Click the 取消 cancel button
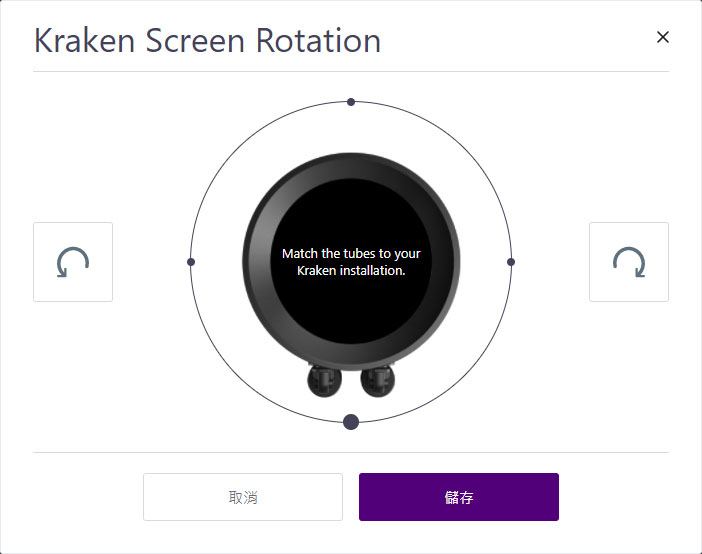This screenshot has height=554, width=702. 243,497
